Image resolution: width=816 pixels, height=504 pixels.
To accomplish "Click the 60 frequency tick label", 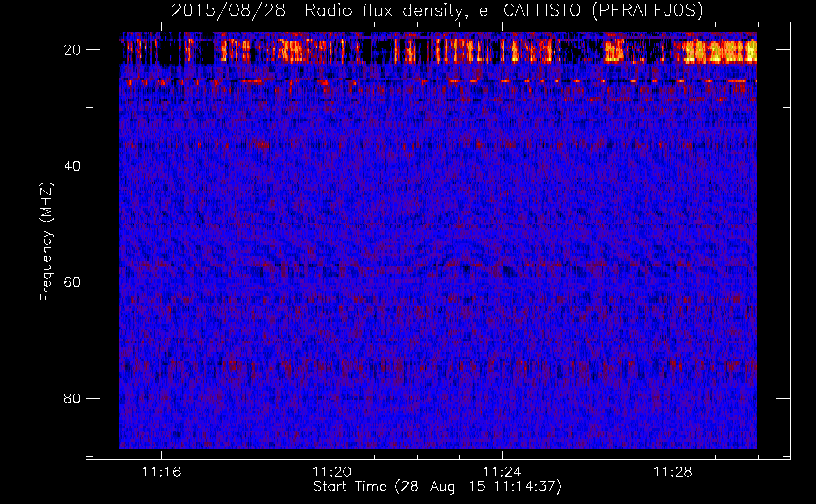I will (72, 282).
